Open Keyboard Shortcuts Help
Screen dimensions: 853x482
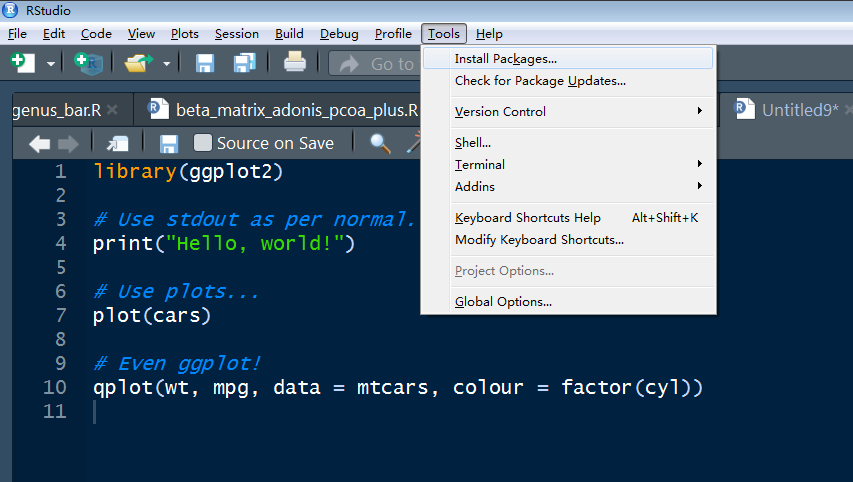click(567, 218)
